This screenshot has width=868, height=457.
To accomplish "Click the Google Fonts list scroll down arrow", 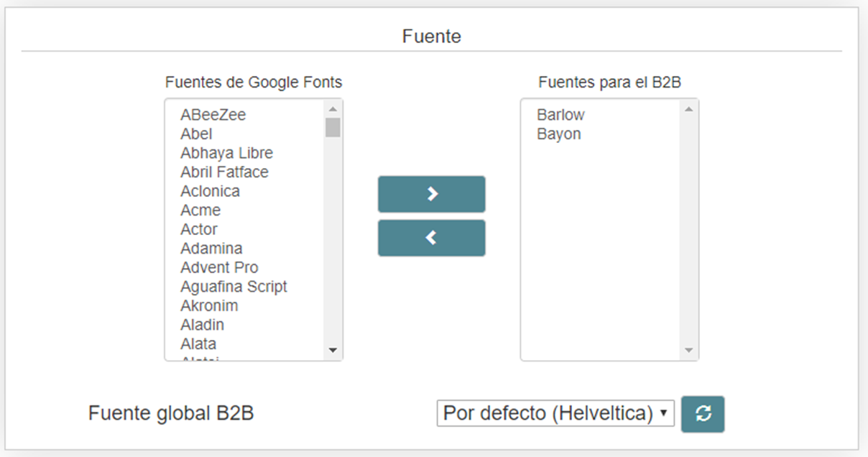I will [x=333, y=350].
